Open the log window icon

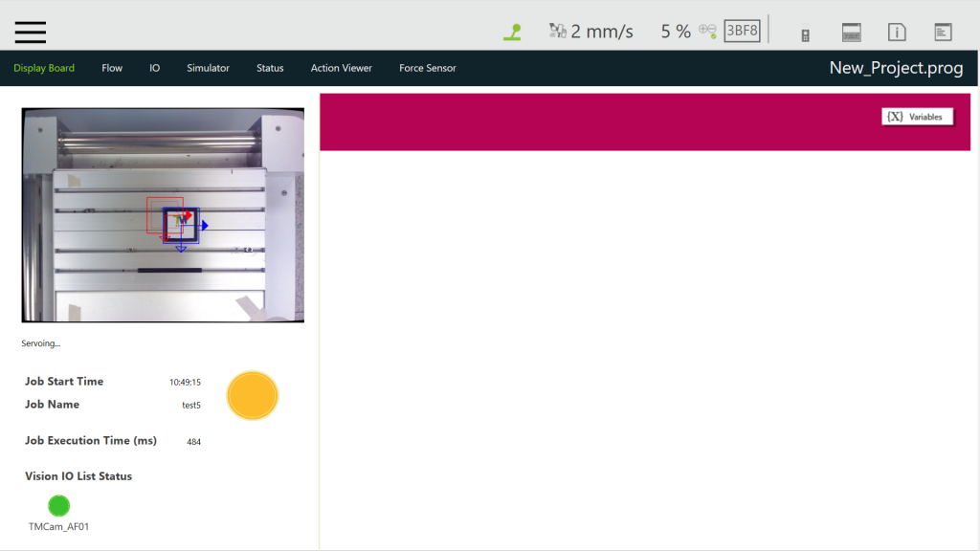tap(943, 33)
